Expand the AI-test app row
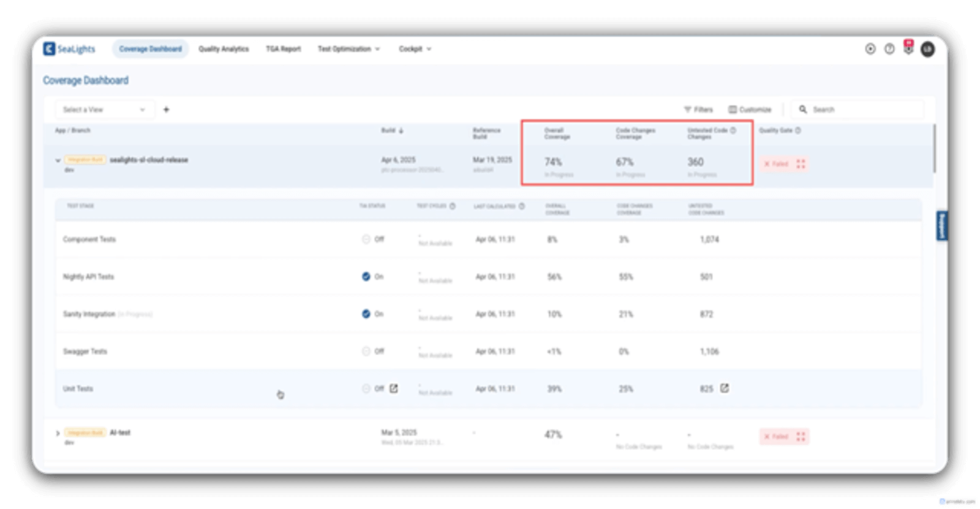This screenshot has width=980, height=509. [58, 433]
